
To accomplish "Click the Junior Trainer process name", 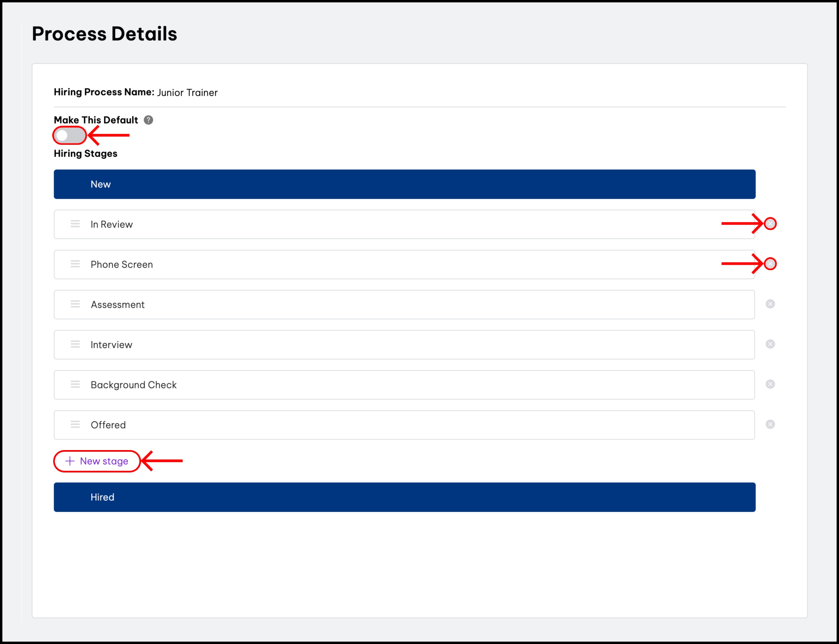I will 187,93.
